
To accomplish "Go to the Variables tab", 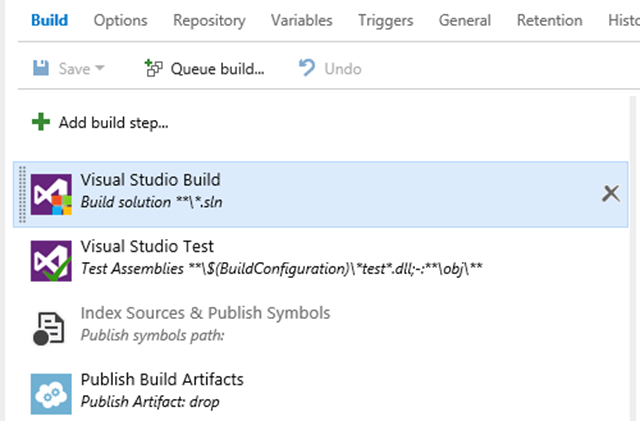I will coord(302,20).
